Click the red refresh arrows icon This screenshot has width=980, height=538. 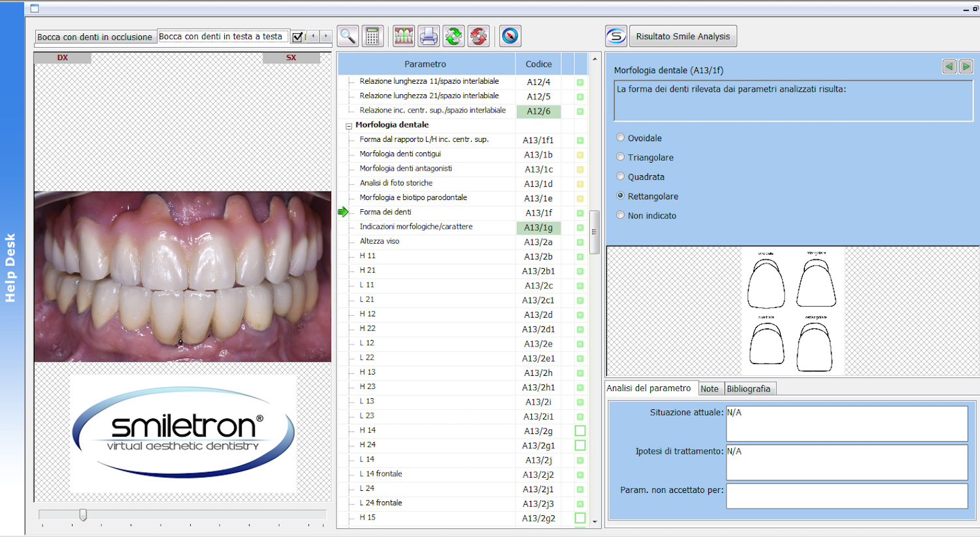478,37
